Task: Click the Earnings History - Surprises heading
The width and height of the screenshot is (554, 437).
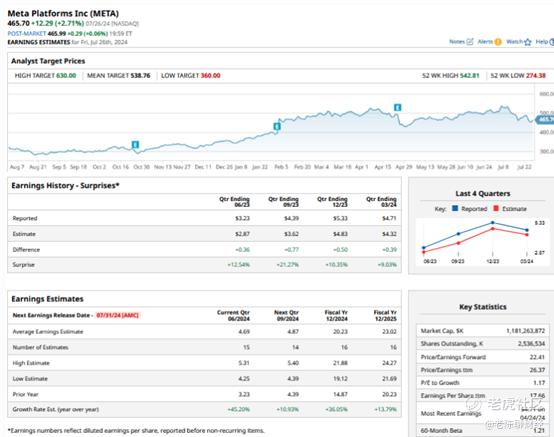Action: [65, 185]
